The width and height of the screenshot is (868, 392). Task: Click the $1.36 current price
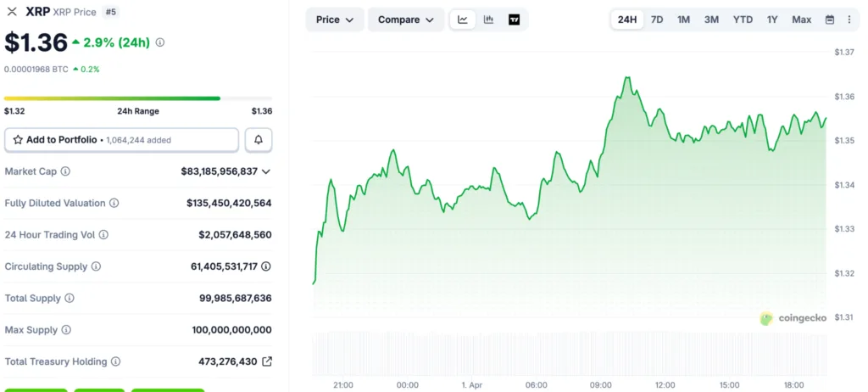36,42
